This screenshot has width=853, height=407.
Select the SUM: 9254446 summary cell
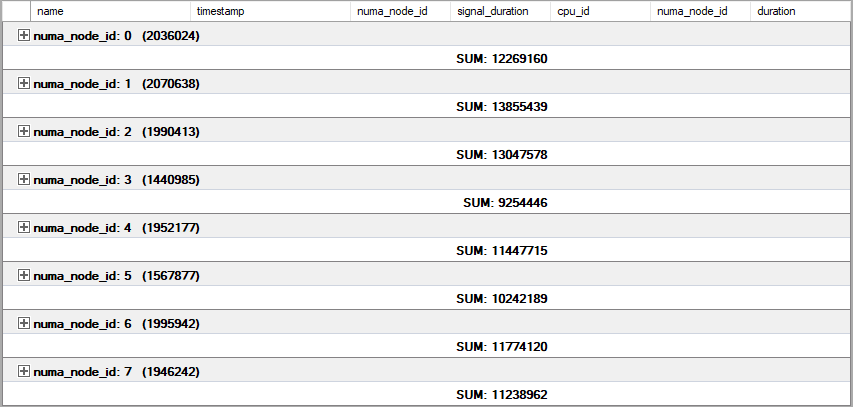tap(505, 203)
